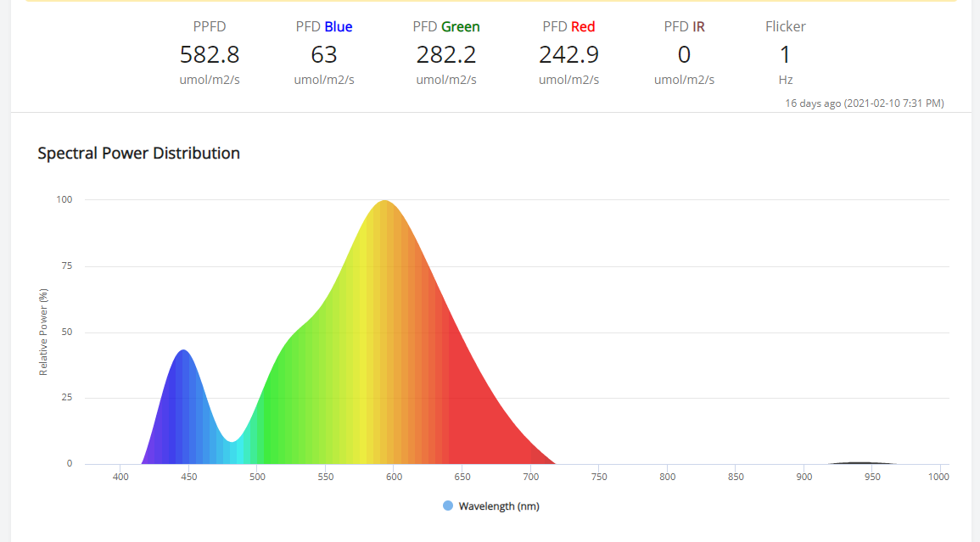Click the PFD Red value 242.9
Screen dimensions: 980x542
coord(568,54)
